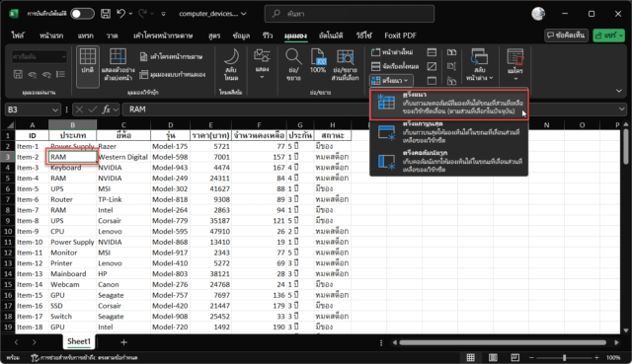Open the Switch Windows dropdown
This screenshot has width=632, height=364.
(479, 64)
